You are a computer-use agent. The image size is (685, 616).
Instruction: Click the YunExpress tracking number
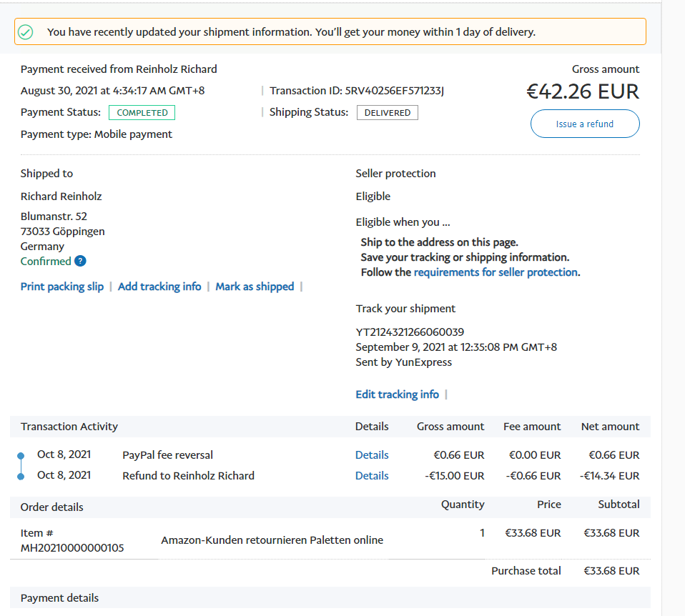coord(410,332)
